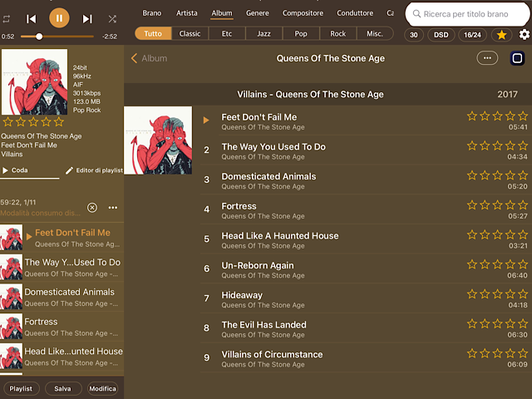Screen dimensions: 532x399
Task: Click the song title search field
Action: pyautogui.click(x=470, y=14)
